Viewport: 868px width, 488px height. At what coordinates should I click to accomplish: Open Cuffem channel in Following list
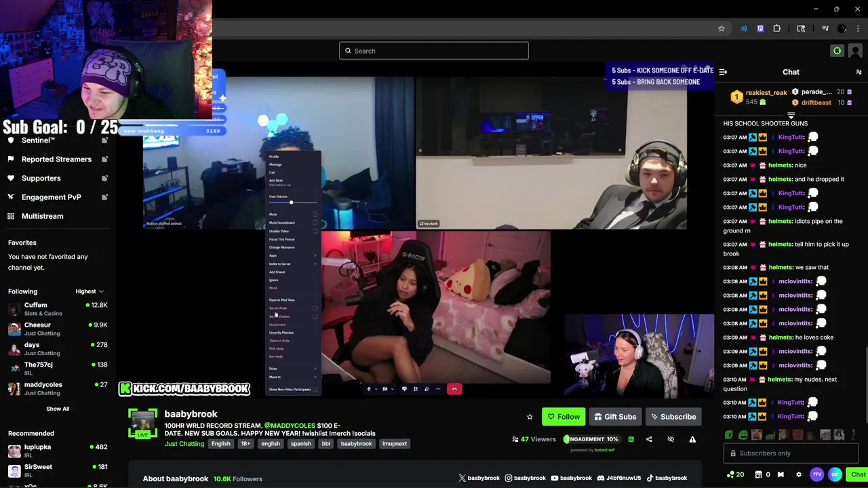58,309
